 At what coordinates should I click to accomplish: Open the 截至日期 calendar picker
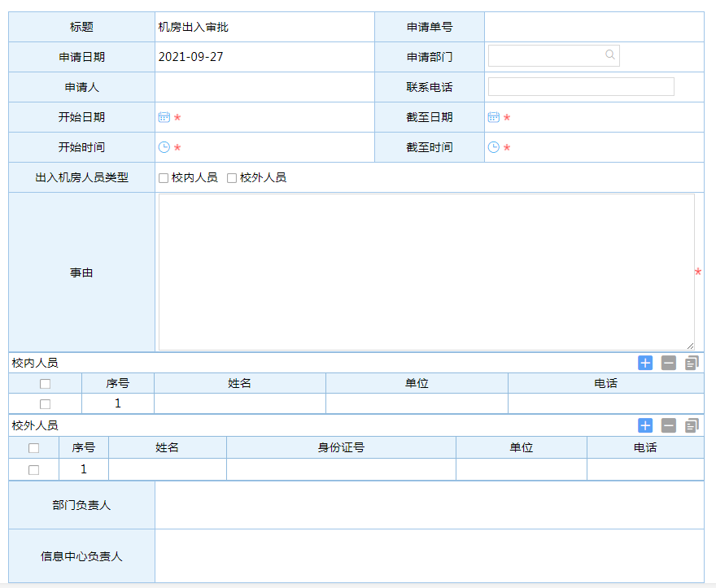(493, 117)
